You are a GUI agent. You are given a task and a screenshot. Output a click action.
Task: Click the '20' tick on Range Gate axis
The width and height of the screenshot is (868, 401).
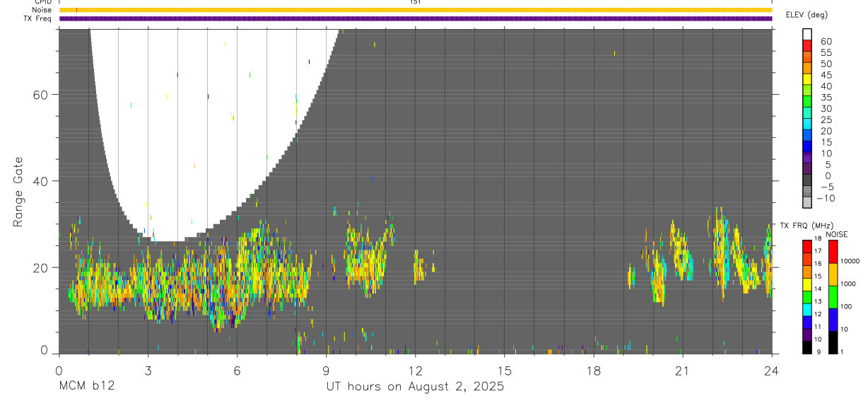pyautogui.click(x=40, y=267)
